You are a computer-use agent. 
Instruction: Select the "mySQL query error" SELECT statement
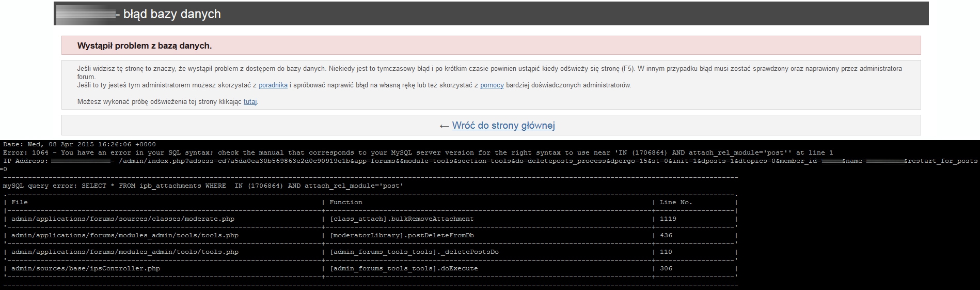pos(203,186)
